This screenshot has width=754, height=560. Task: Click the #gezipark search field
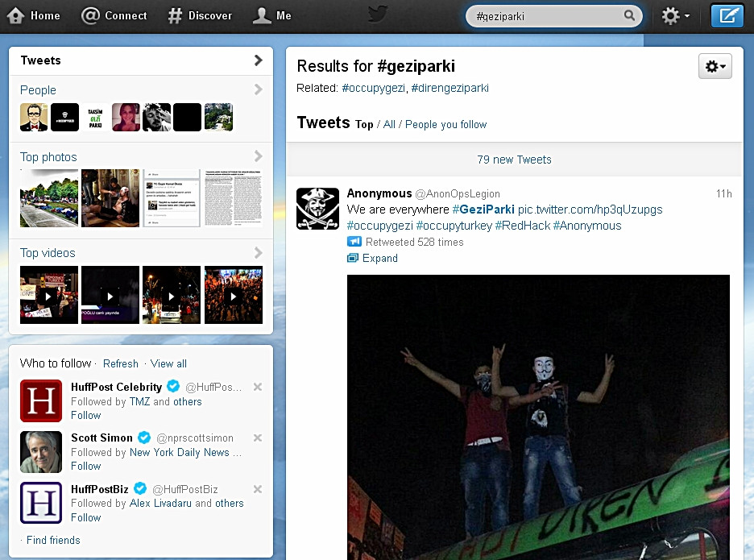(546, 16)
